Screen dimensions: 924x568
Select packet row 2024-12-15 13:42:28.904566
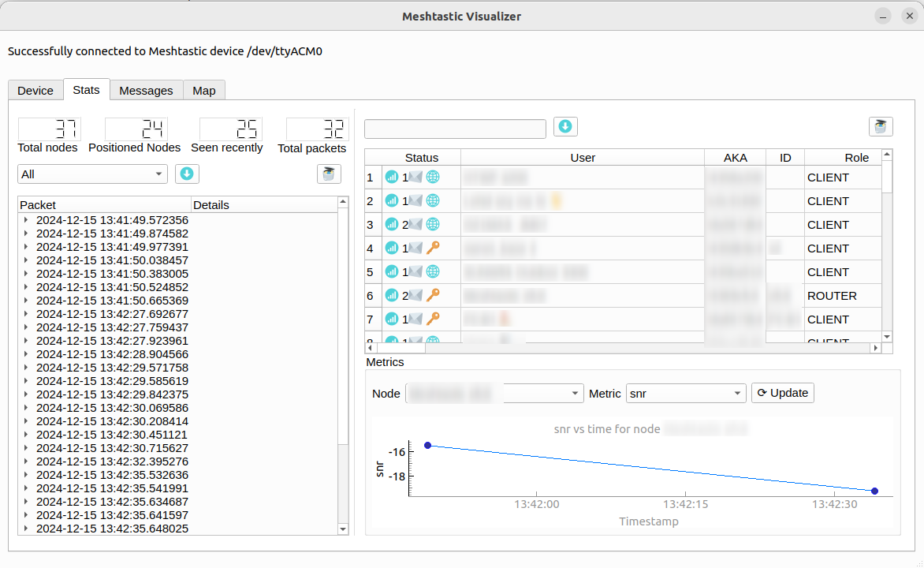(x=112, y=354)
